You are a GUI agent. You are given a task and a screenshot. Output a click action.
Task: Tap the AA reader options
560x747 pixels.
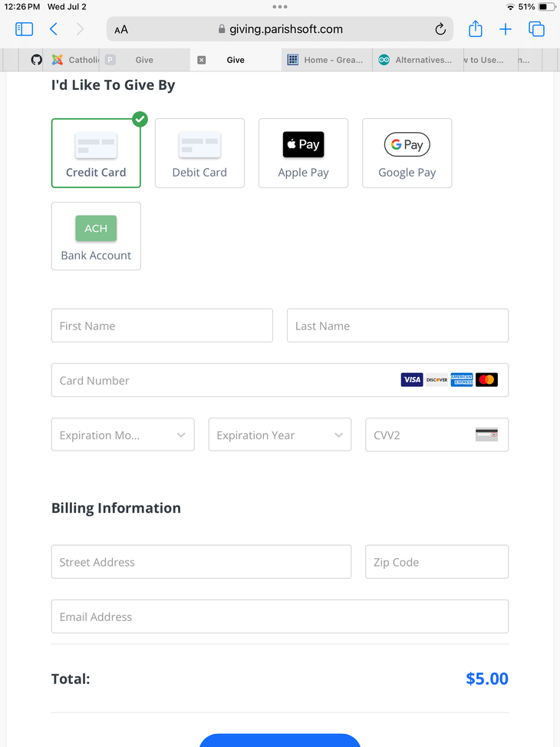121,29
